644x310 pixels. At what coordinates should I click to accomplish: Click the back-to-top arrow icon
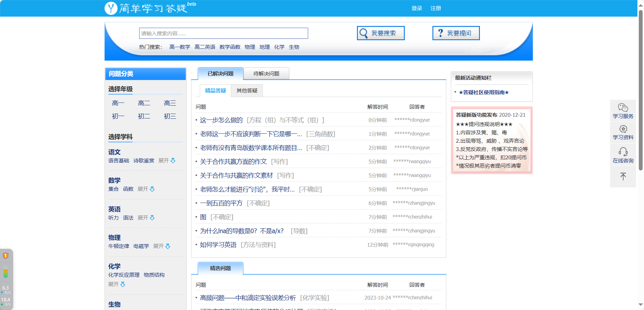[623, 177]
